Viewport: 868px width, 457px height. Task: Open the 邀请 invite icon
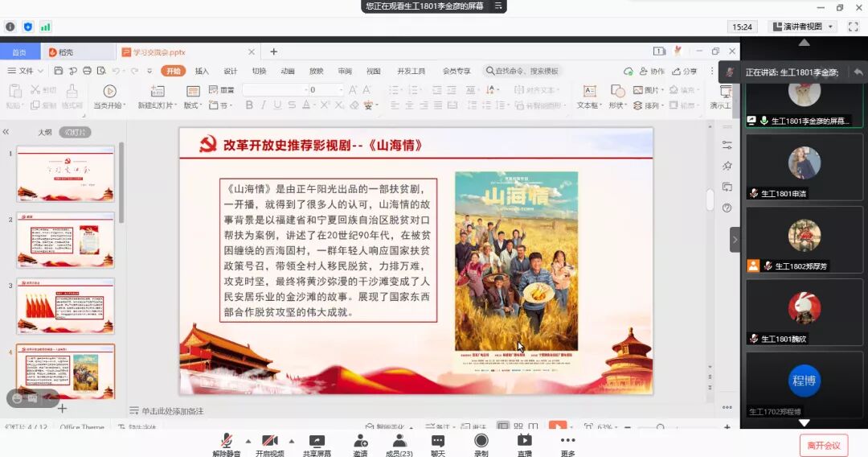point(360,442)
